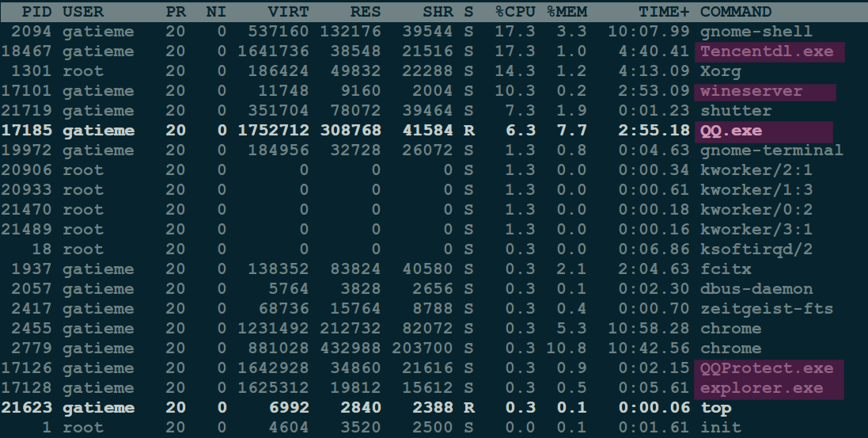Click the RES value 308768
The width and height of the screenshot is (868, 438).
(351, 131)
